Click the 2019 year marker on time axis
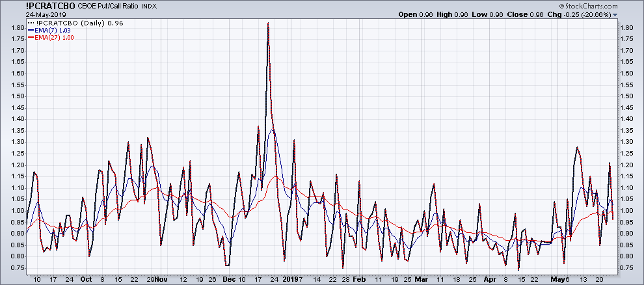The height and width of the screenshot is (285, 644). tap(290, 278)
